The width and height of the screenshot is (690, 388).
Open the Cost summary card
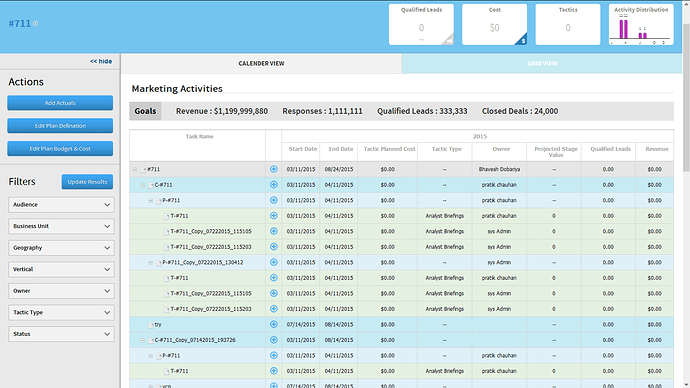pos(495,24)
